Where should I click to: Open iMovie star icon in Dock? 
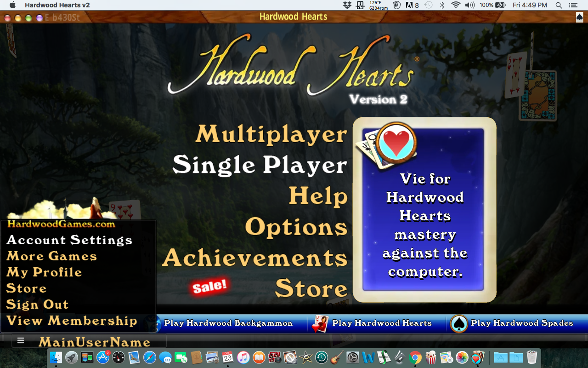pos(305,357)
